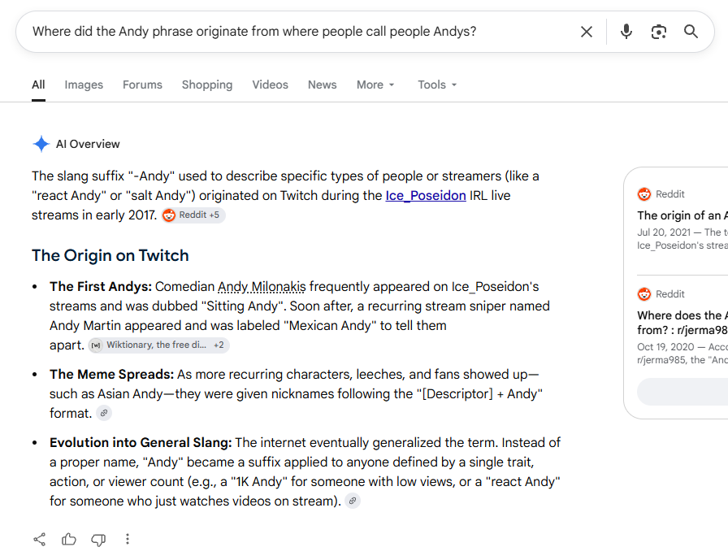
Task: Submit search with the magnifying glass icon
Action: tap(691, 32)
